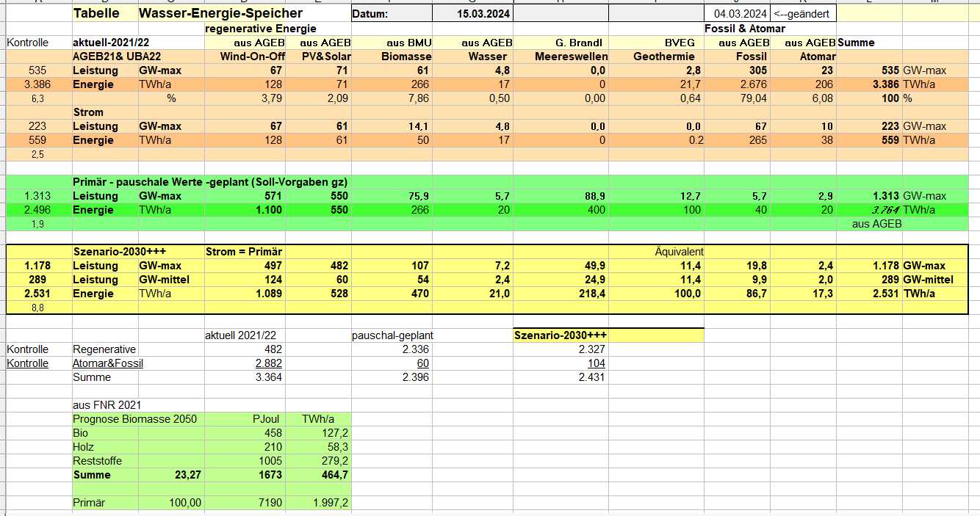Click the Prognose Biomasse 2050 cell
This screenshot has width=980, height=516.
coord(124,419)
